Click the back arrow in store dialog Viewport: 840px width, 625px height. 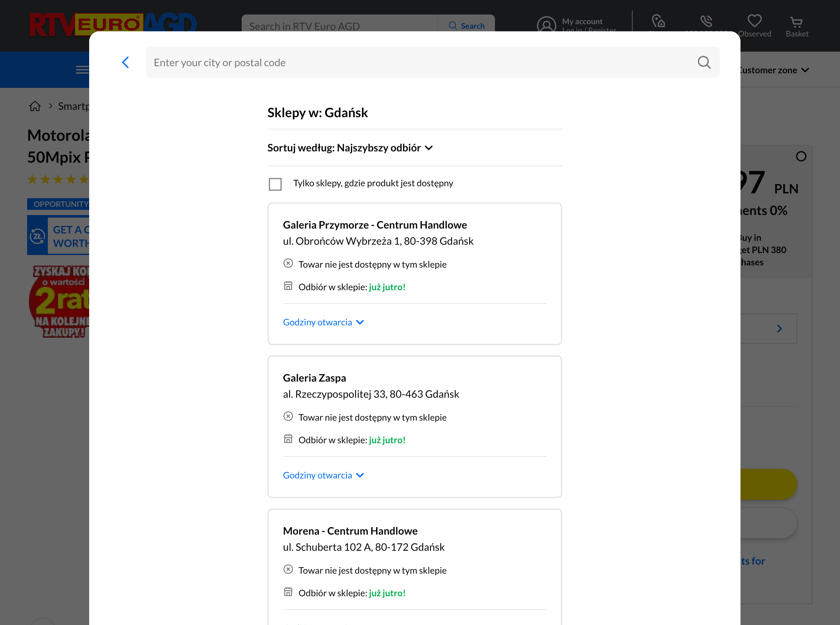(x=126, y=62)
